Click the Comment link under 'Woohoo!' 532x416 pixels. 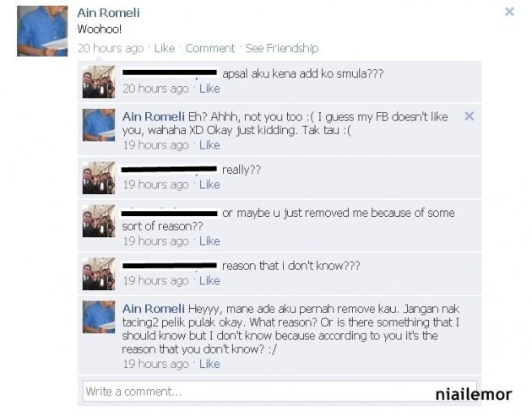210,48
